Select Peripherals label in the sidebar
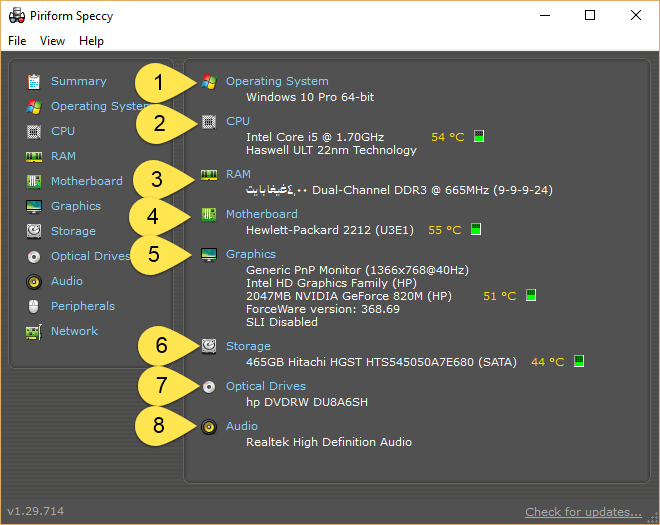The height and width of the screenshot is (525, 660). 83,306
